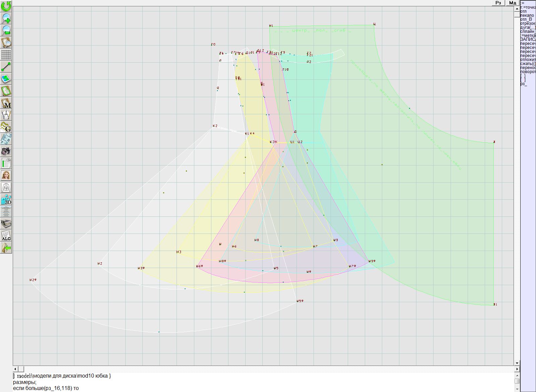Image resolution: width=536 pixels, height=392 pixels.
Task: Click the camera snapshot icon
Action: [6, 151]
